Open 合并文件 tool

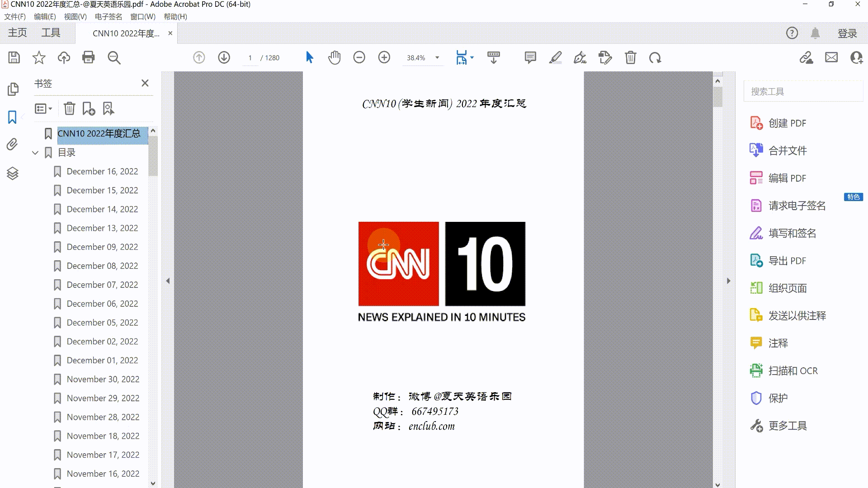(778, 150)
